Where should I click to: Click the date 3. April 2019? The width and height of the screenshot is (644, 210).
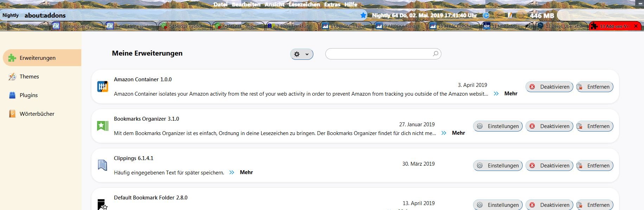coord(472,85)
